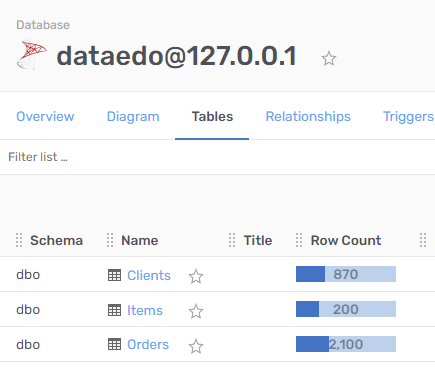Image resolution: width=435 pixels, height=379 pixels.
Task: Sort by the Title column header
Action: [x=258, y=240]
